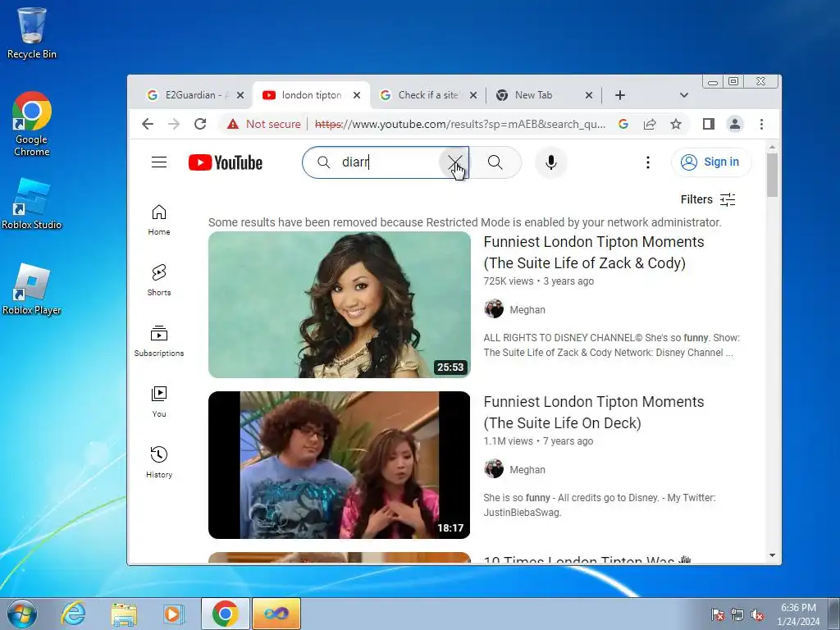
Task: Bookmark this page with star
Action: [676, 125]
